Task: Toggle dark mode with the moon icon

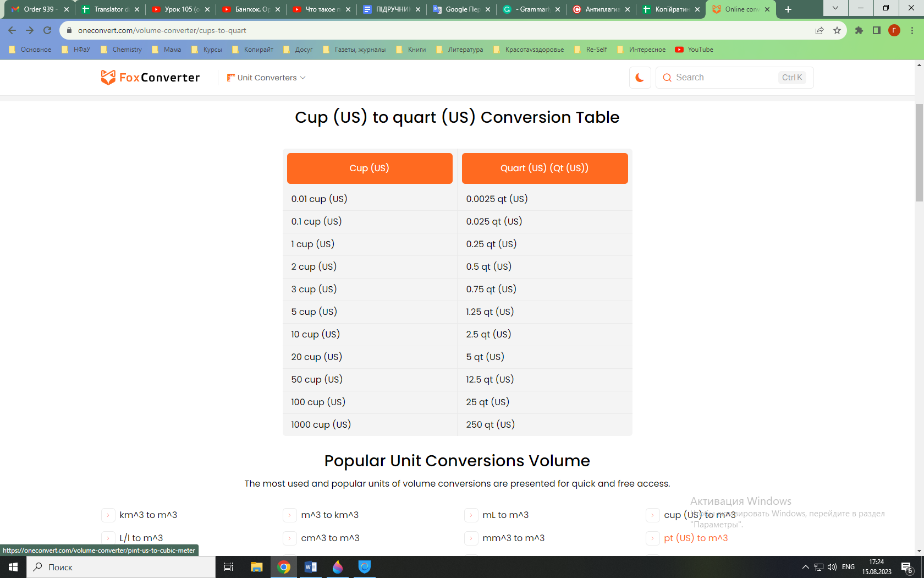Action: click(640, 78)
